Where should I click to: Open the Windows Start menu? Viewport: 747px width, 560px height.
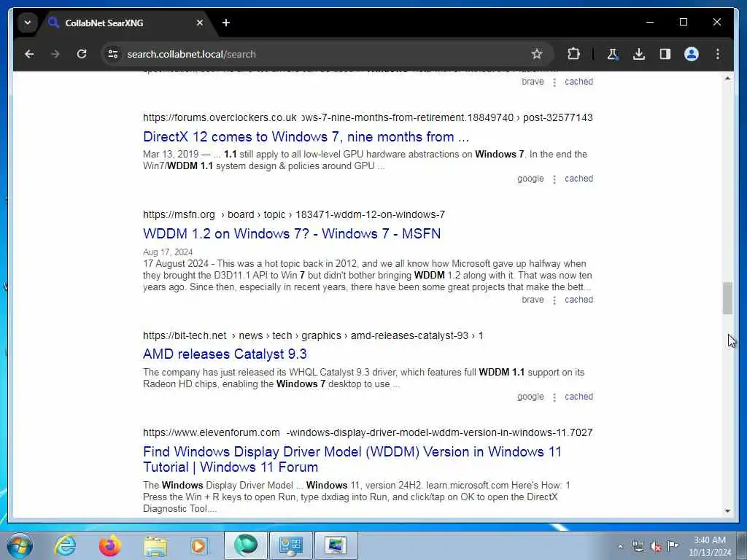pos(20,545)
